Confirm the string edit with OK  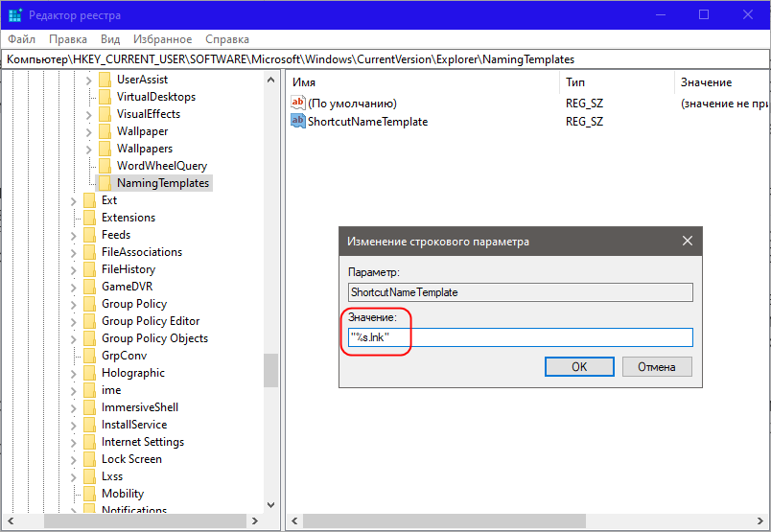point(579,367)
